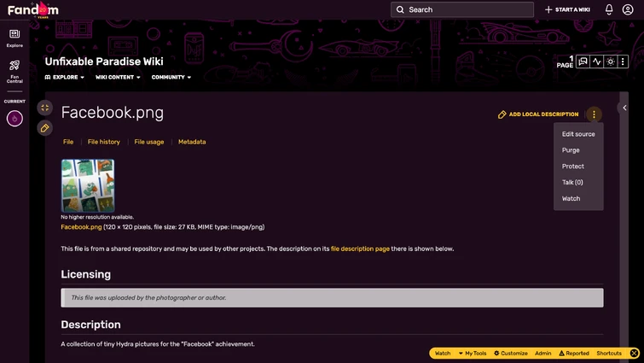Open Explore in the left sidebar

[x=15, y=34]
